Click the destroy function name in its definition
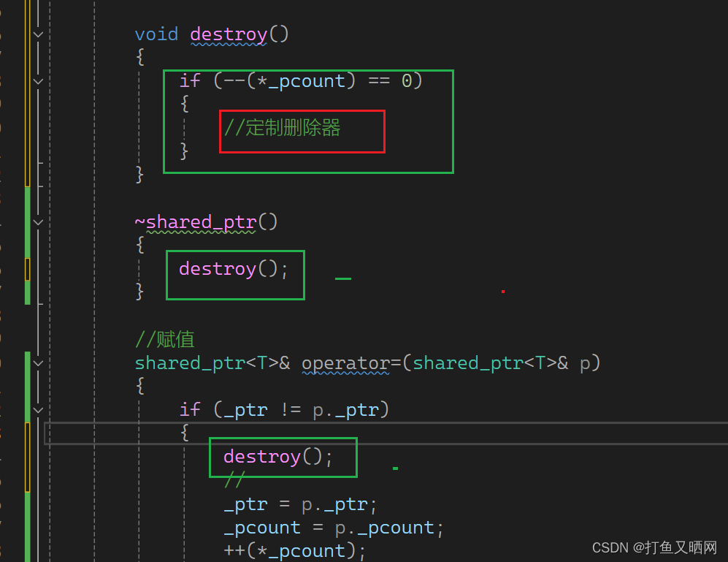The width and height of the screenshot is (728, 562). point(229,34)
